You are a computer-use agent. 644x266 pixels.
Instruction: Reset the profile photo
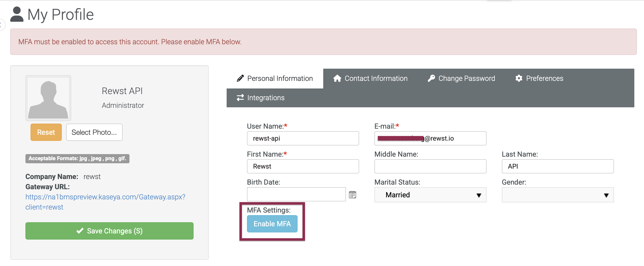point(46,132)
